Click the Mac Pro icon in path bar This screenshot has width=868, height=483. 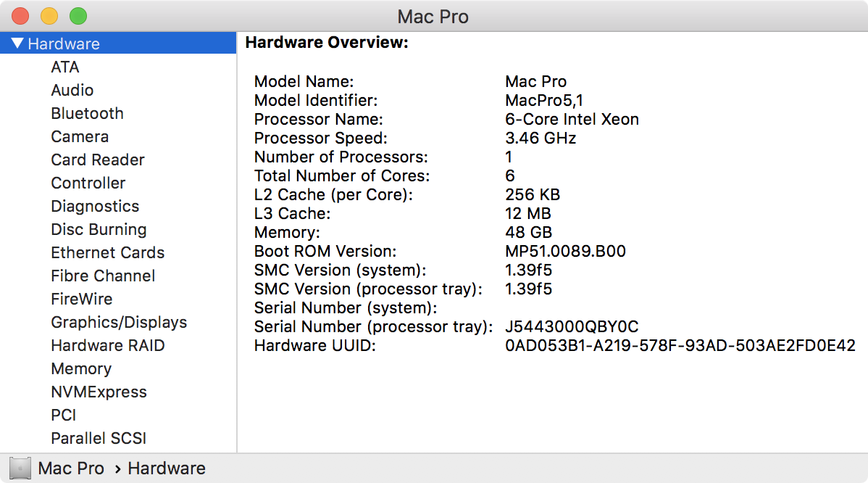20,468
